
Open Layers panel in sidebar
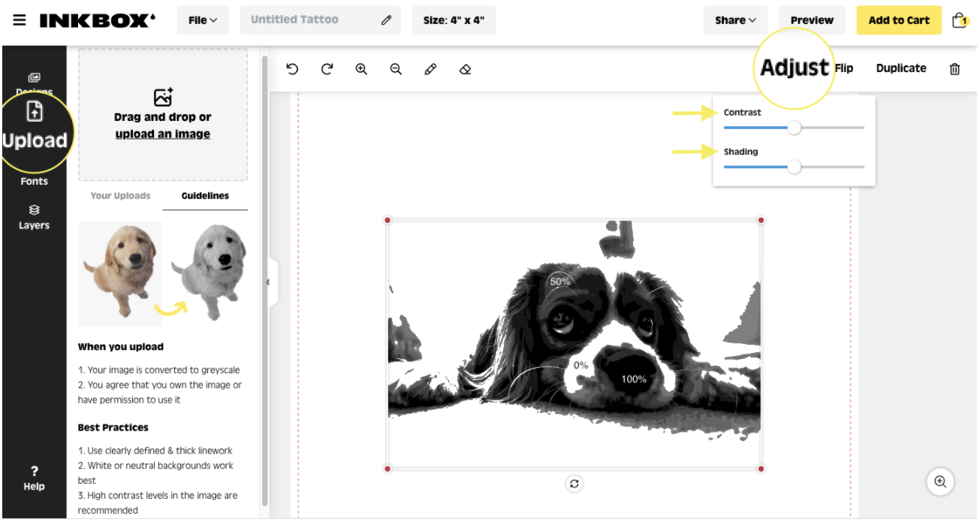34,217
